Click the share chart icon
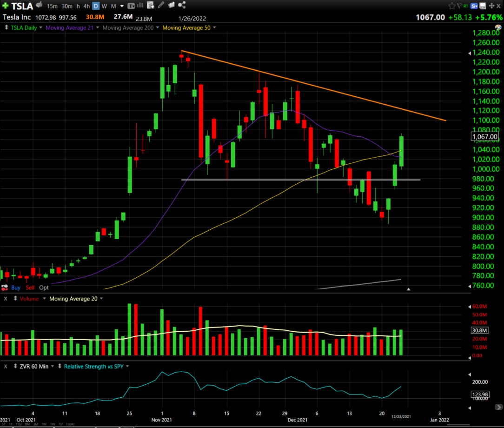 click(182, 5)
